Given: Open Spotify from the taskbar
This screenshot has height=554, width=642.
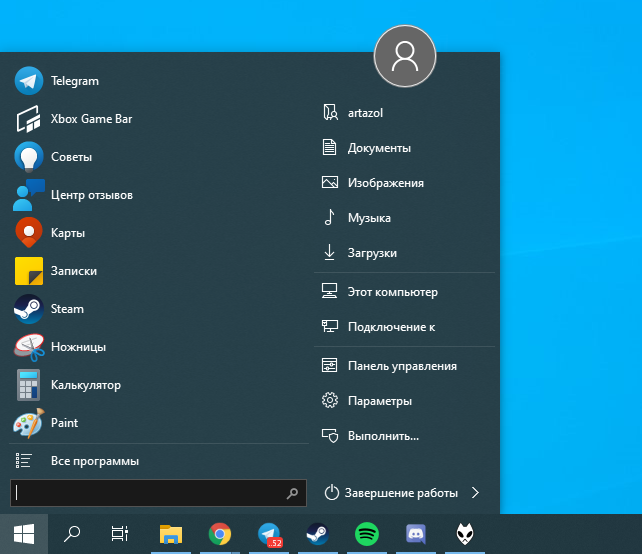Looking at the screenshot, I should point(367,534).
